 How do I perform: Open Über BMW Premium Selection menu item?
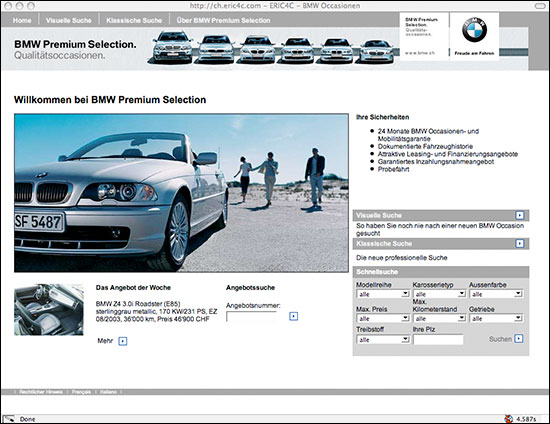pyautogui.click(x=223, y=20)
